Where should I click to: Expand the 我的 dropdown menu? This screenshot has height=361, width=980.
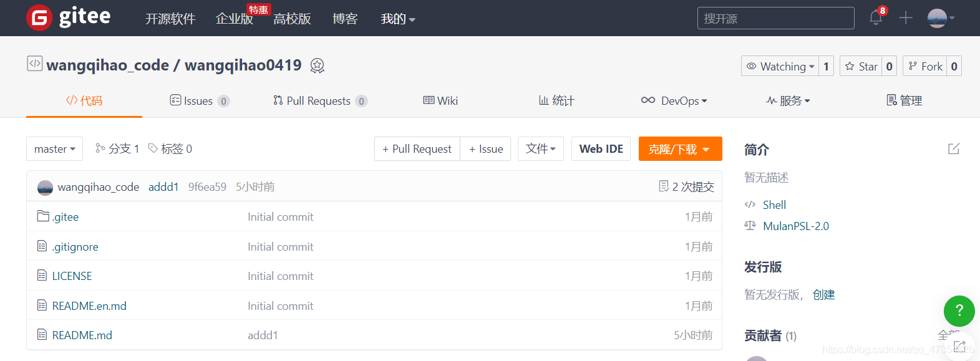[x=398, y=19]
